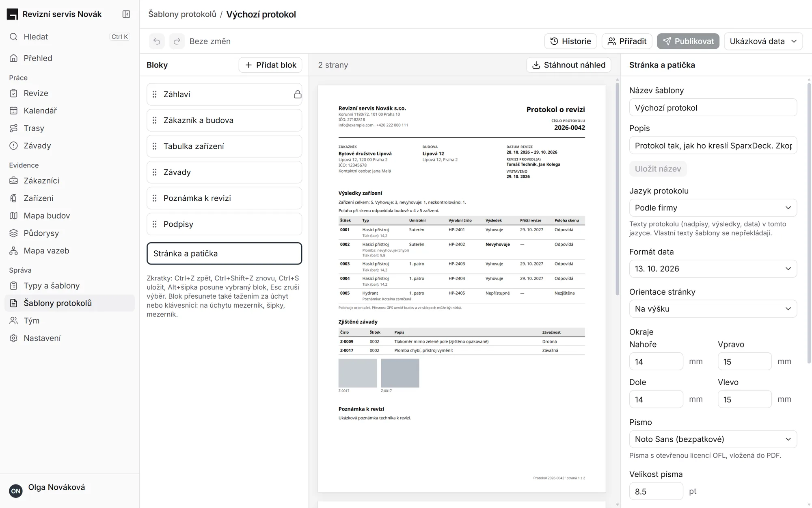Open the Orientace stránky dropdown
812x508 pixels.
coord(713,309)
